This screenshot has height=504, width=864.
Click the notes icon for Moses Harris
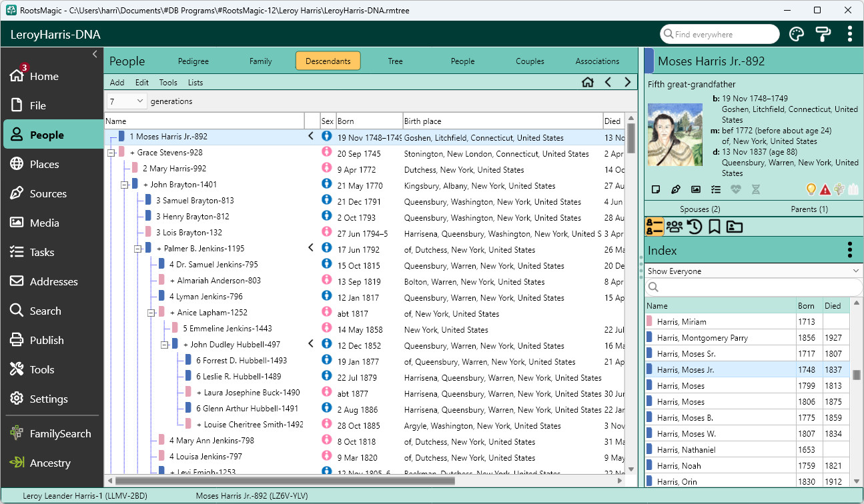click(656, 189)
